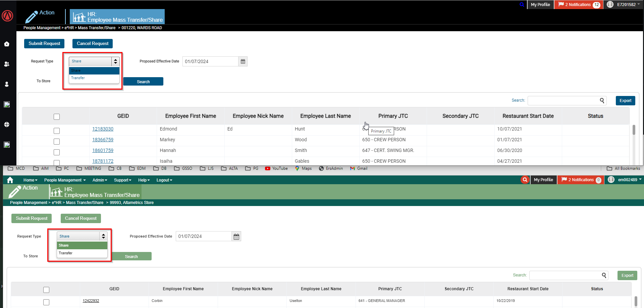Open the MEETING bookmark folder
Screen dimensions: 644x308
coord(89,168)
